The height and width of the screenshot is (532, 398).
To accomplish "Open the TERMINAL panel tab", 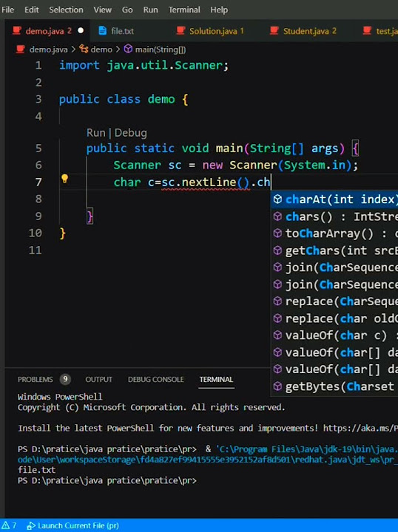I will coord(216,379).
